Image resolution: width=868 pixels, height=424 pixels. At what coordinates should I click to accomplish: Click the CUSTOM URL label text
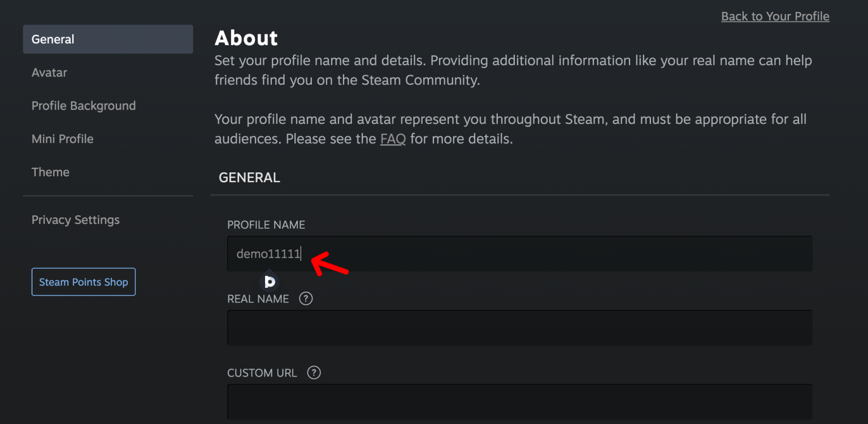262,373
